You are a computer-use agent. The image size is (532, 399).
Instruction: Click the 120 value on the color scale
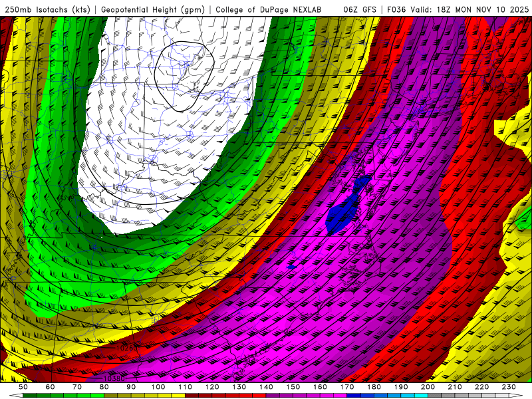point(212,387)
